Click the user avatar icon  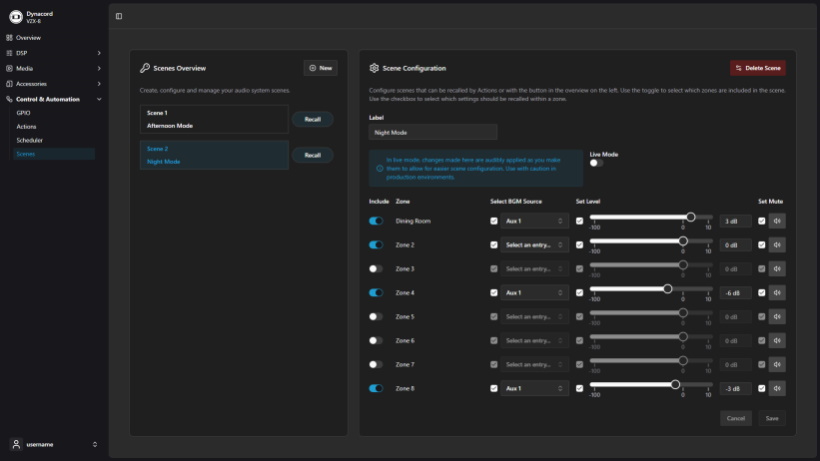point(16,444)
